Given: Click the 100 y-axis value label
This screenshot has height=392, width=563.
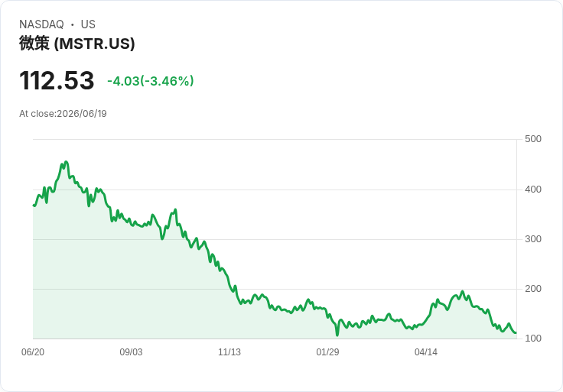Looking at the screenshot, I should pyautogui.click(x=533, y=339).
